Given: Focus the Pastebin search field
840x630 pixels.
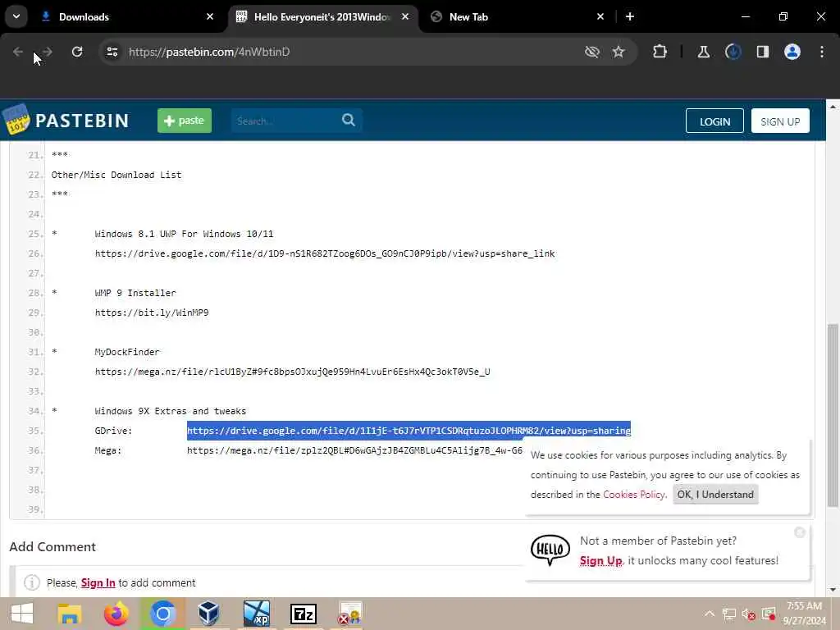Looking at the screenshot, I should (284, 121).
